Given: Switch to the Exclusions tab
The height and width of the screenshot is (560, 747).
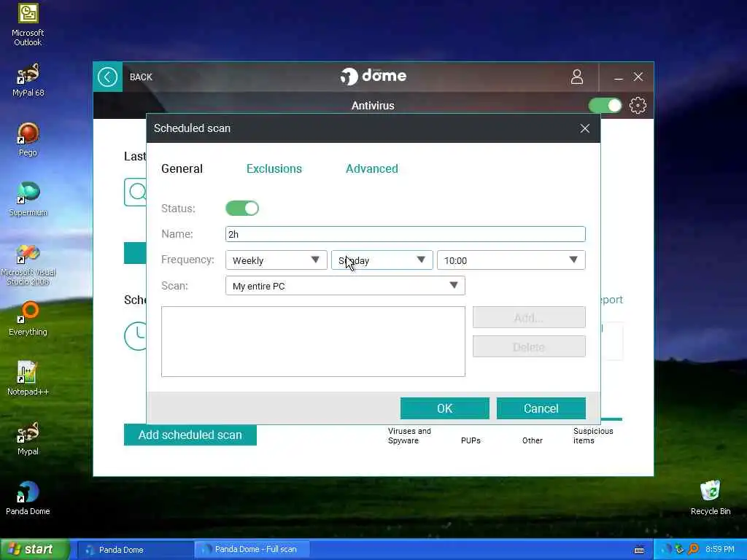Looking at the screenshot, I should click(274, 168).
